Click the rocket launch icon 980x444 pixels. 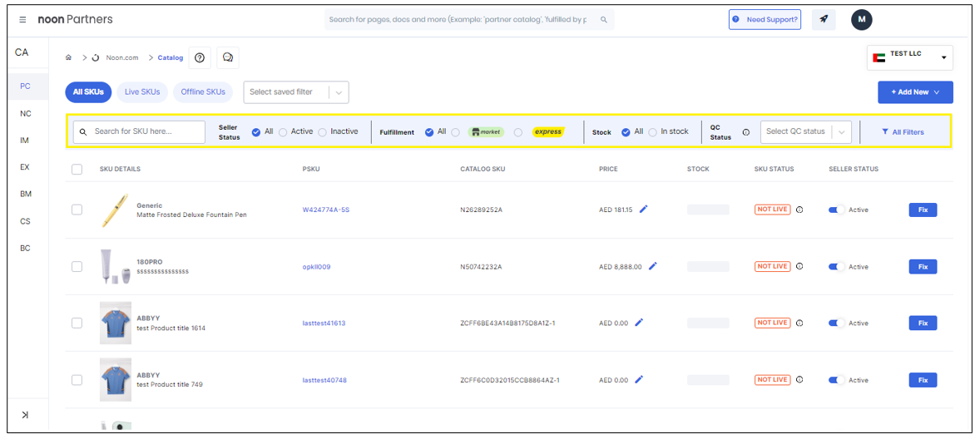click(x=824, y=19)
